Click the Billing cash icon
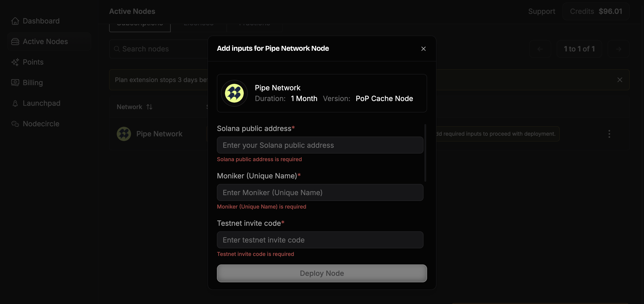This screenshot has height=304, width=644. pyautogui.click(x=15, y=82)
